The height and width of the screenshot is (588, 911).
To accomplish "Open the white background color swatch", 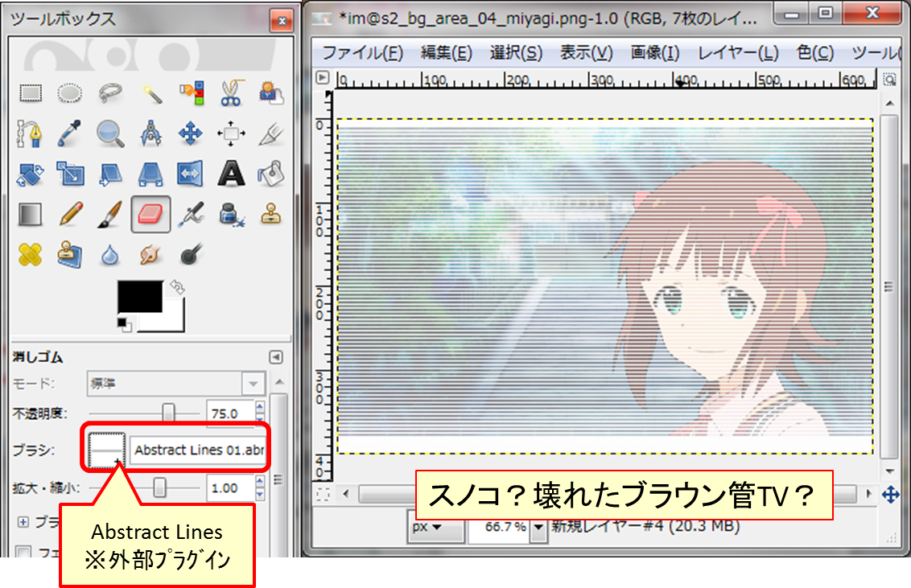I will tap(173, 322).
